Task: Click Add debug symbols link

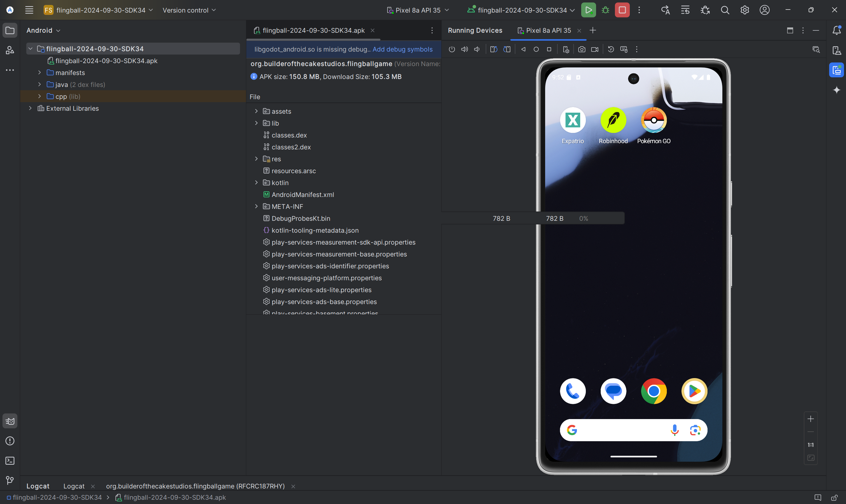Action: click(402, 50)
